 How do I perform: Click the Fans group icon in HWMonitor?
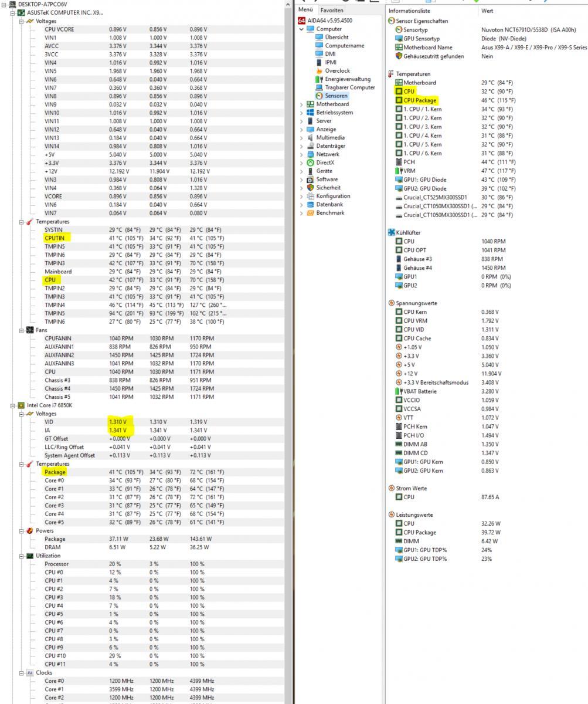[30, 330]
